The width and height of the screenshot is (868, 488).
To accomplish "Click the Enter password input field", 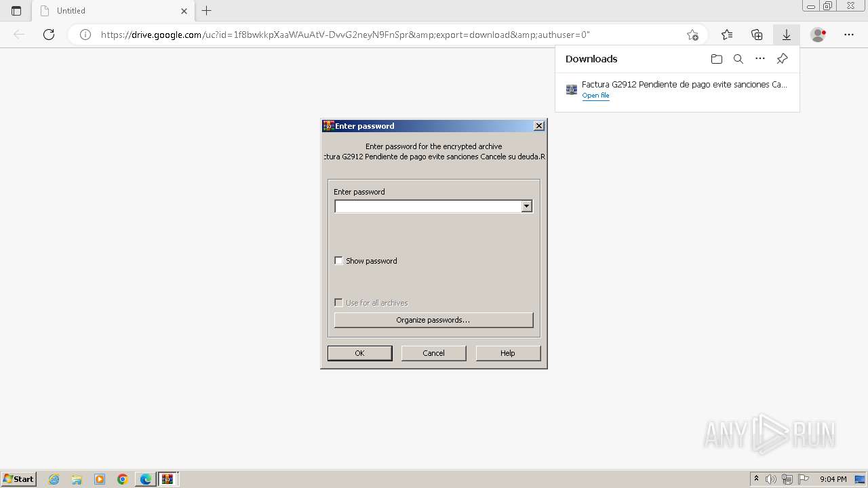I will [x=428, y=206].
